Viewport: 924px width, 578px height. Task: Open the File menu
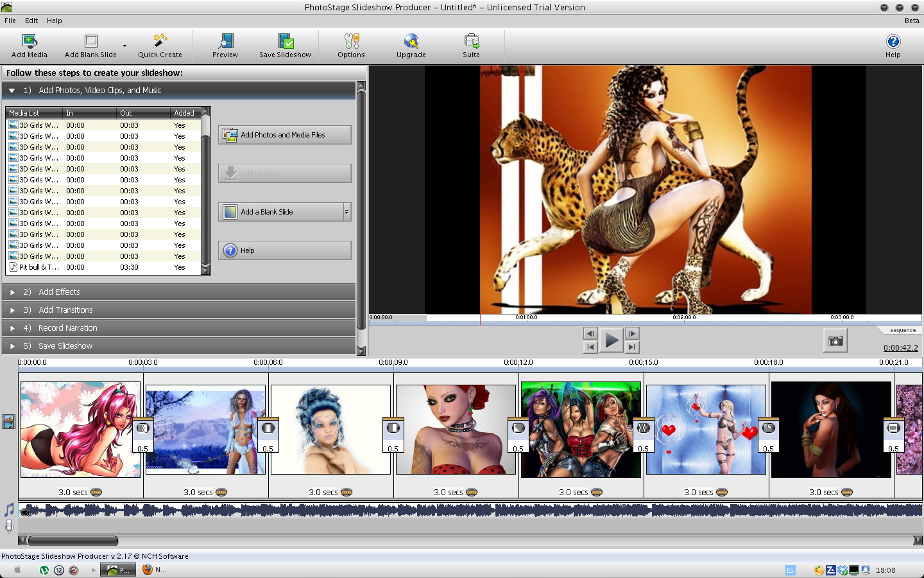tap(10, 21)
